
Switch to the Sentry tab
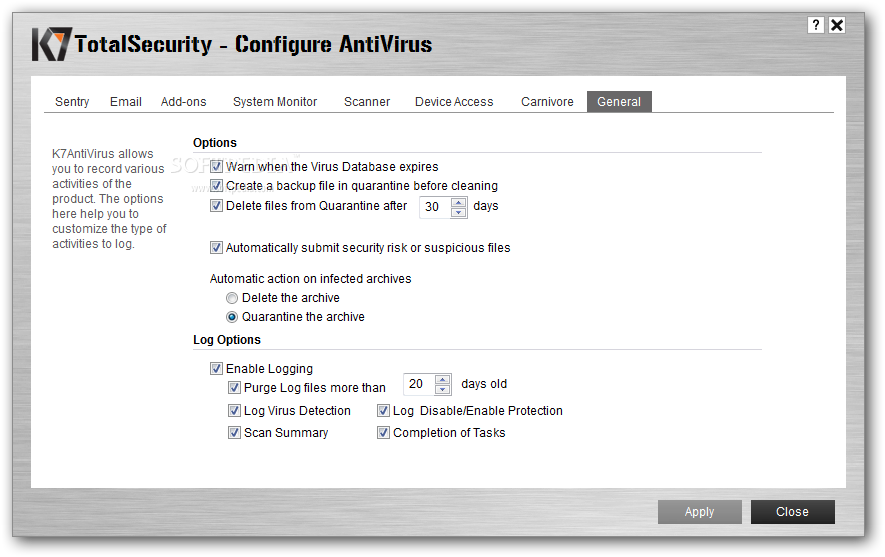(72, 102)
